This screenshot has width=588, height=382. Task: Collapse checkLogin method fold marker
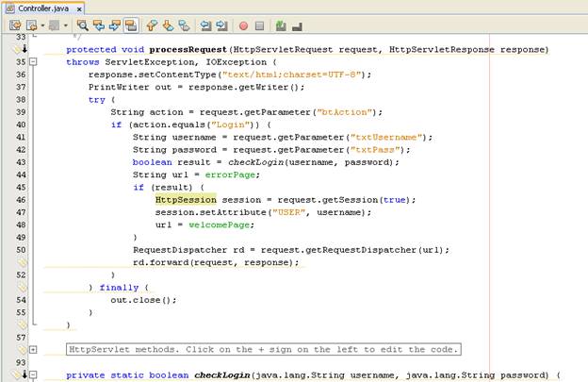33,374
